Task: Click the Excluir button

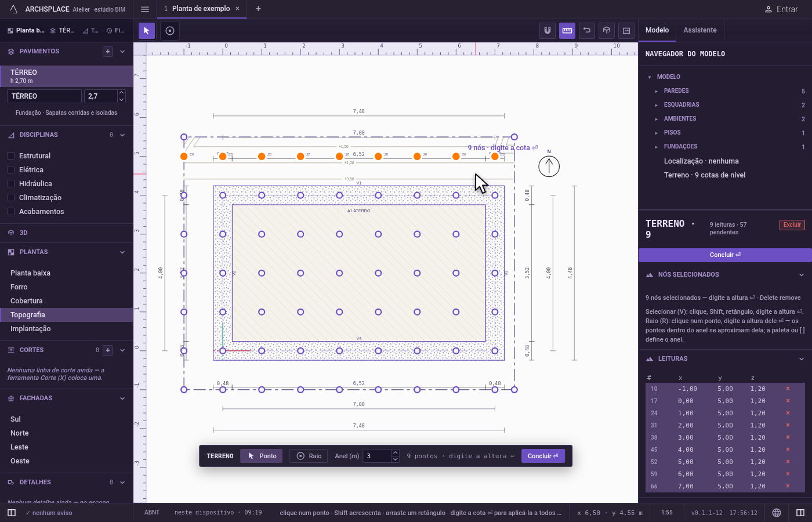Action: pos(792,225)
